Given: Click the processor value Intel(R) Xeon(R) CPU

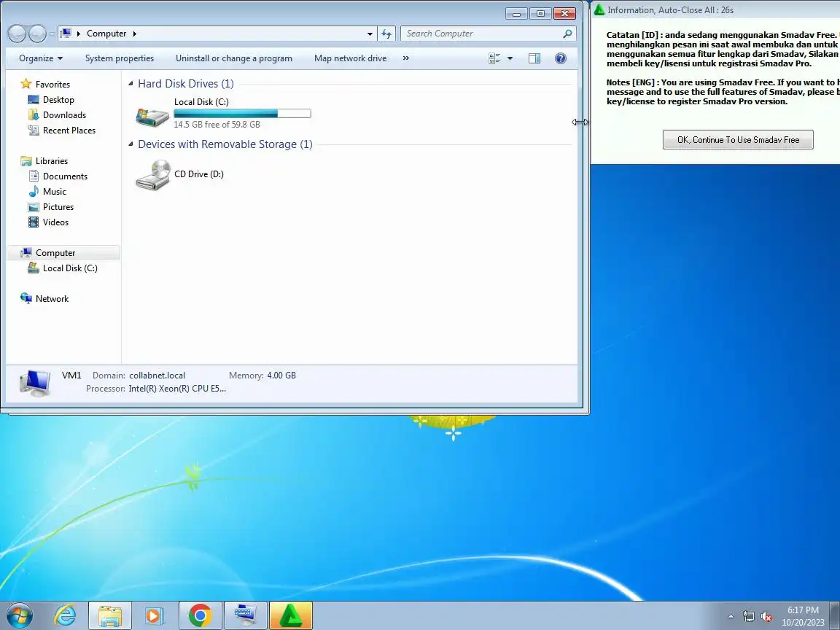Looking at the screenshot, I should click(x=177, y=389).
